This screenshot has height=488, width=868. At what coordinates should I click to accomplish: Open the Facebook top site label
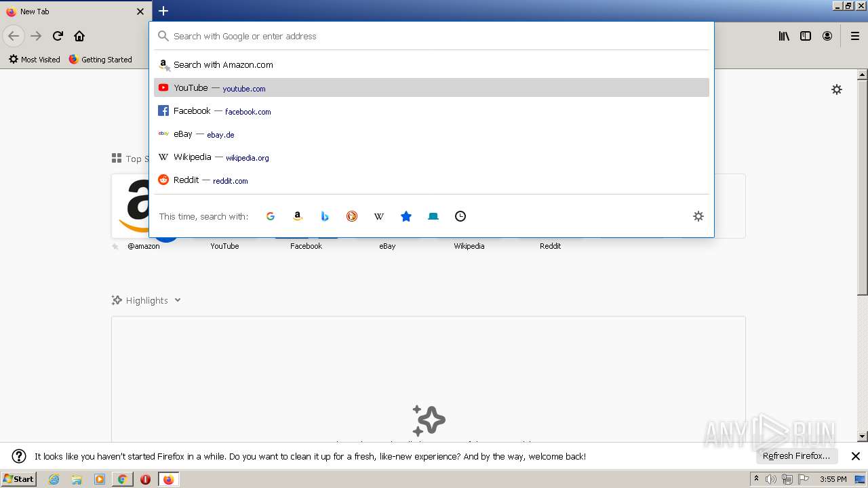click(306, 246)
